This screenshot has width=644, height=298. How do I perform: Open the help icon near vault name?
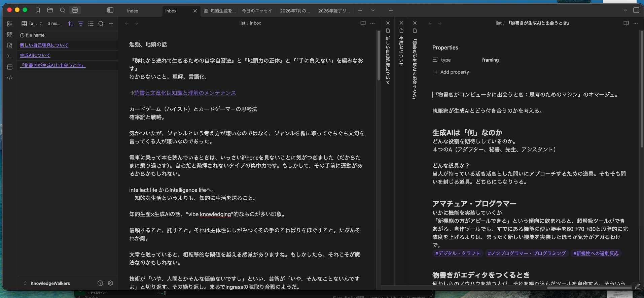(x=100, y=283)
